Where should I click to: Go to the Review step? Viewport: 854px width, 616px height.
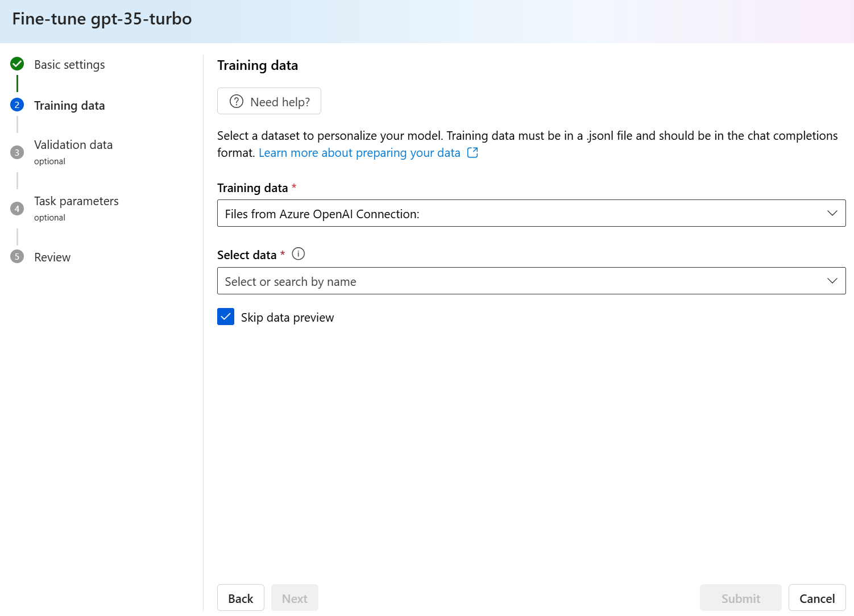coord(52,257)
